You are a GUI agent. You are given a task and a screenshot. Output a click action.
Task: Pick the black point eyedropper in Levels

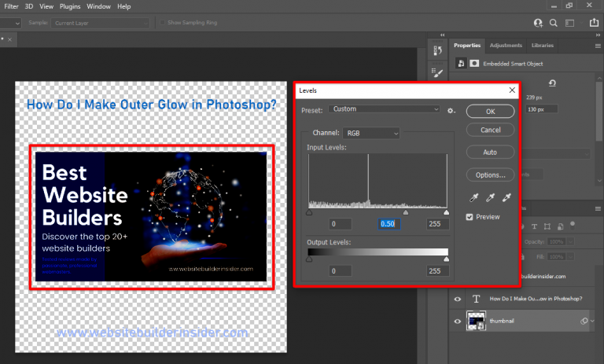click(x=475, y=197)
